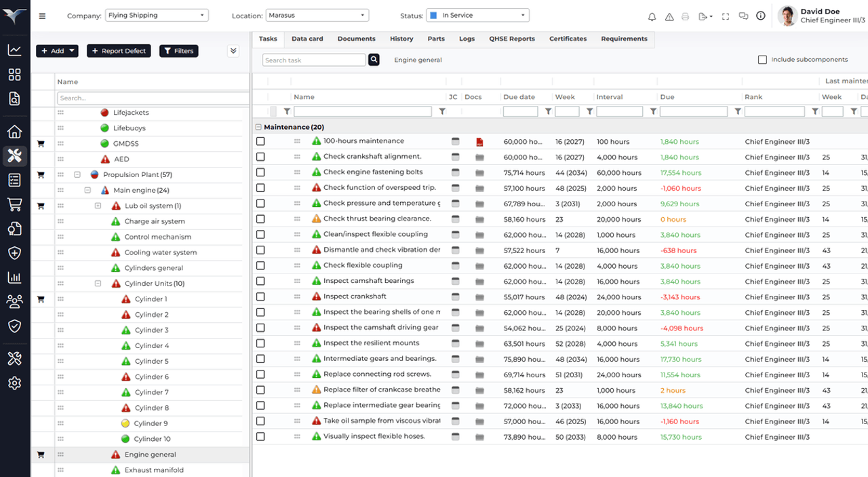Tick checkbox for Check thrust bearing clearance

(x=260, y=219)
